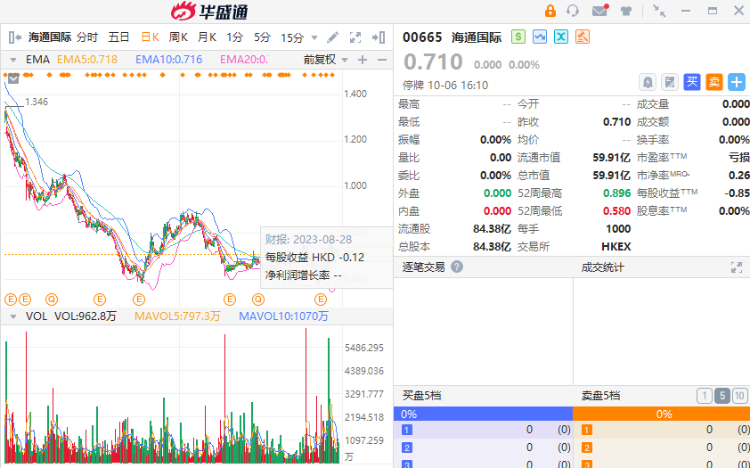This screenshot has width=750, height=468.
Task: Select the 周K chart tab
Action: click(178, 37)
